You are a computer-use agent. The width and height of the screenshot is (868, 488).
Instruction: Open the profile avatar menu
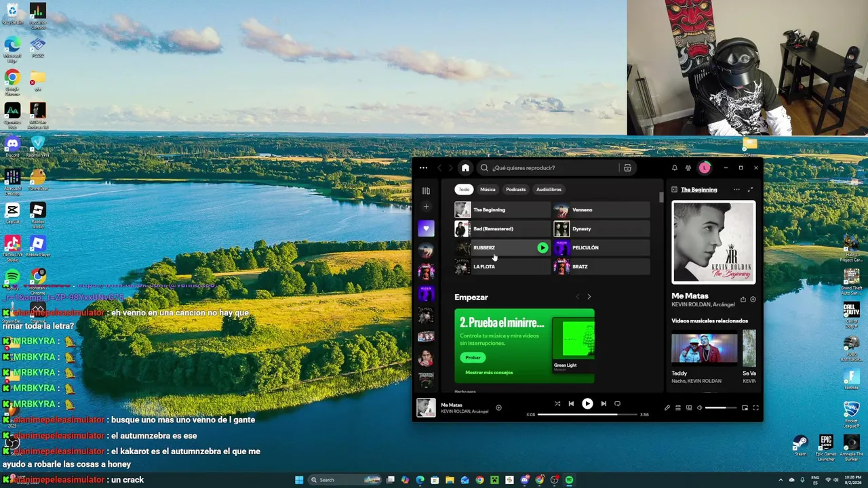pyautogui.click(x=705, y=168)
